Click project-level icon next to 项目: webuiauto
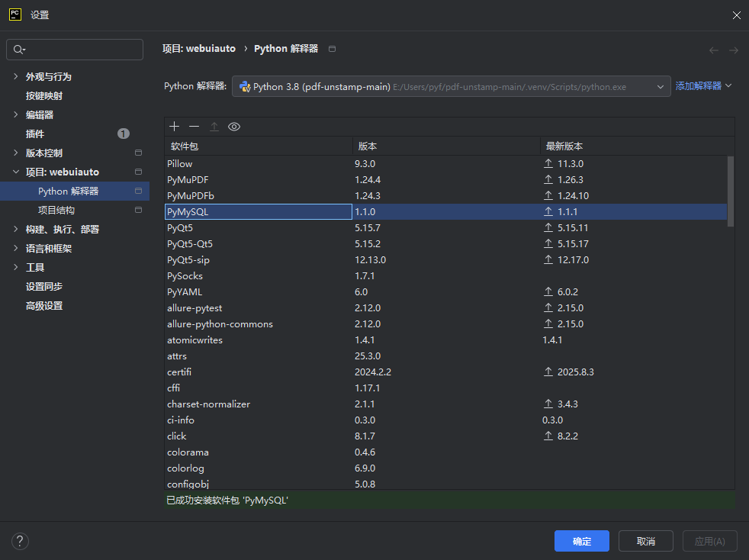Screen dimensions: 749x560 pyautogui.click(x=139, y=172)
